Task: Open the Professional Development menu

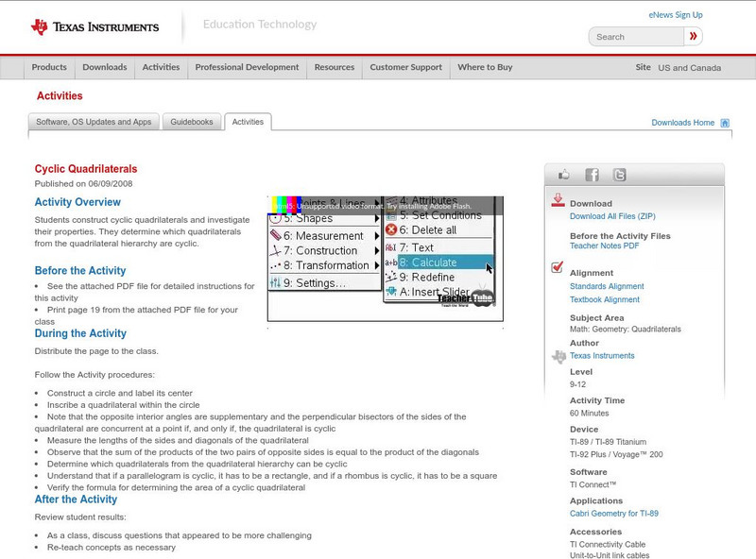Action: [x=247, y=67]
